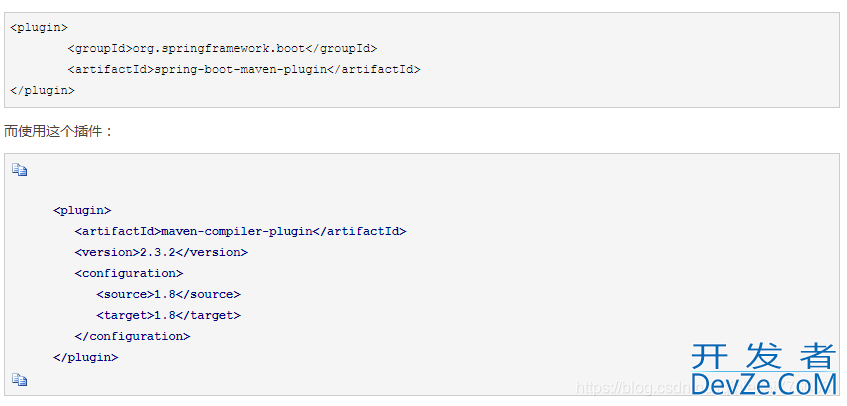Click the copy code icon above the maven-compiler-plugin snippet
Viewport: 847px width, 406px height.
click(19, 170)
